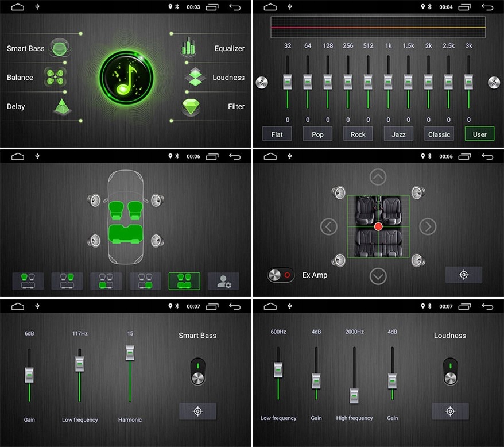Image resolution: width=504 pixels, height=447 pixels.
Task: Select the Pop equalizer preset
Action: (317, 134)
